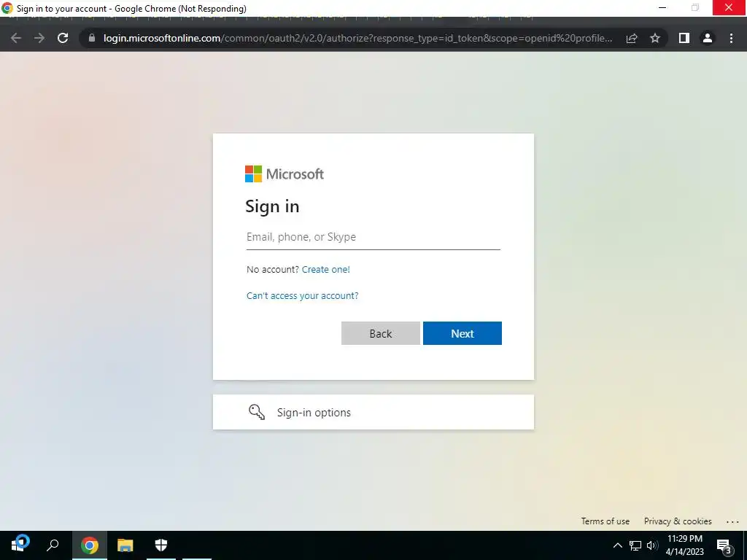Show hidden tray icons chevron
The image size is (747, 560).
click(617, 545)
